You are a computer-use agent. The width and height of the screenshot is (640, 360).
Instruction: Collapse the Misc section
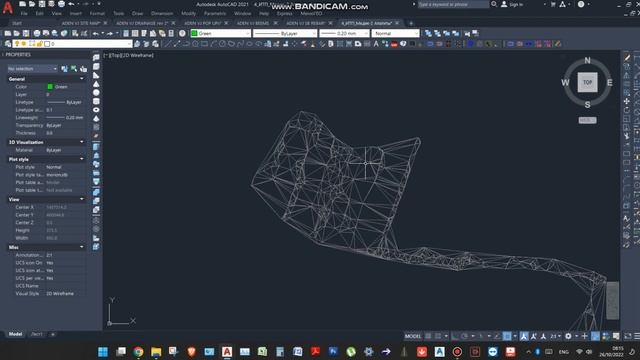tap(82, 247)
